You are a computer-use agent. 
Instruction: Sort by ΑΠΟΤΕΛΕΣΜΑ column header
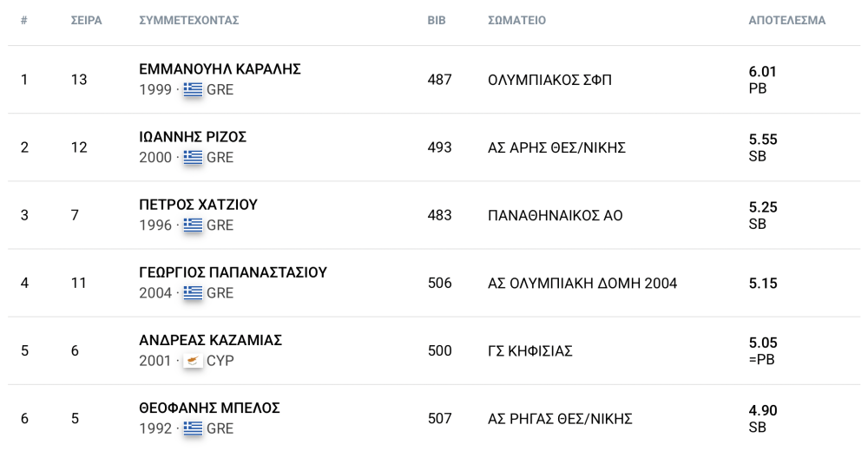point(786,21)
